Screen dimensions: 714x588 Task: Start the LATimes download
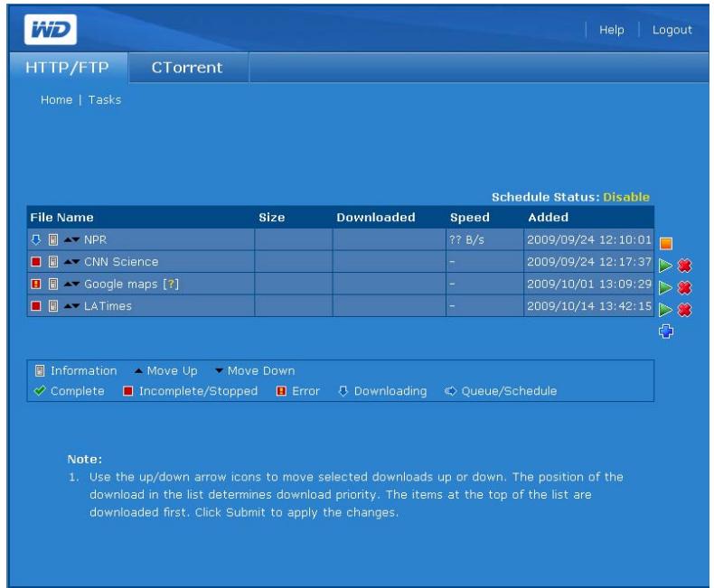pos(665,310)
